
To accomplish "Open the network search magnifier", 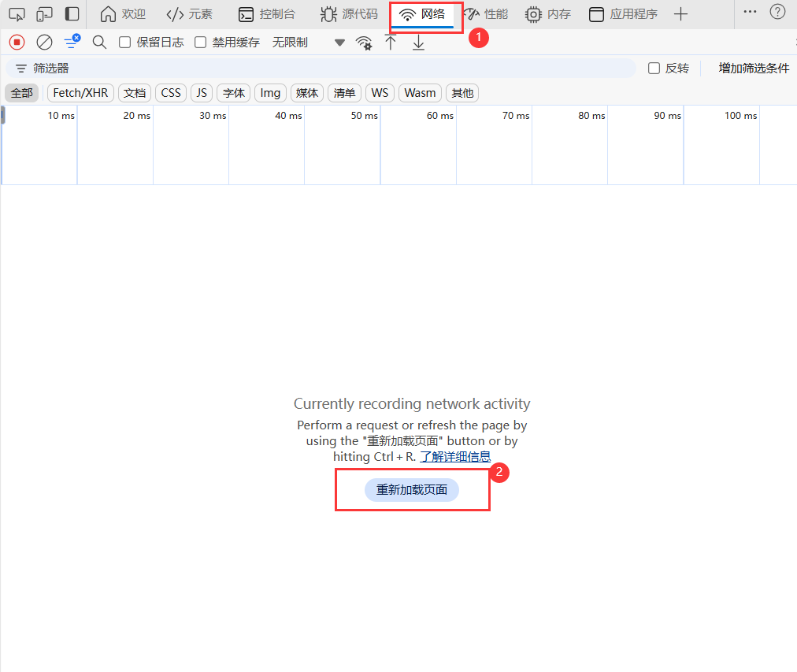I will click(99, 43).
